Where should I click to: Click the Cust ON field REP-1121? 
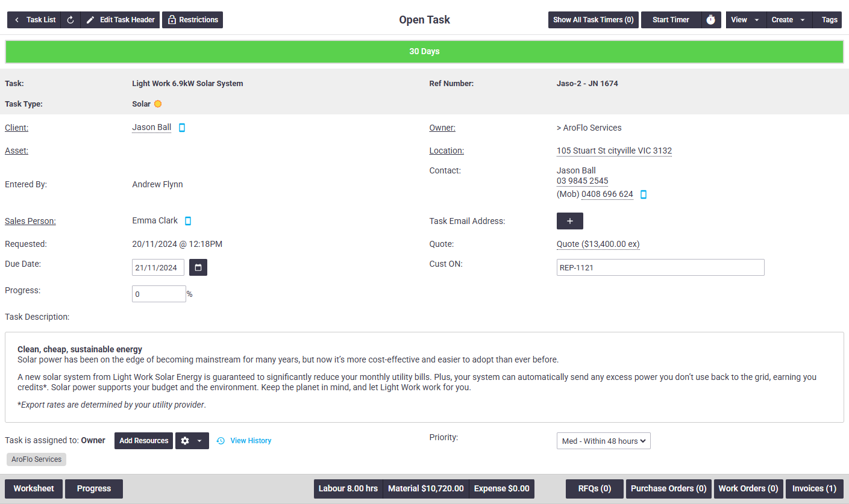660,267
